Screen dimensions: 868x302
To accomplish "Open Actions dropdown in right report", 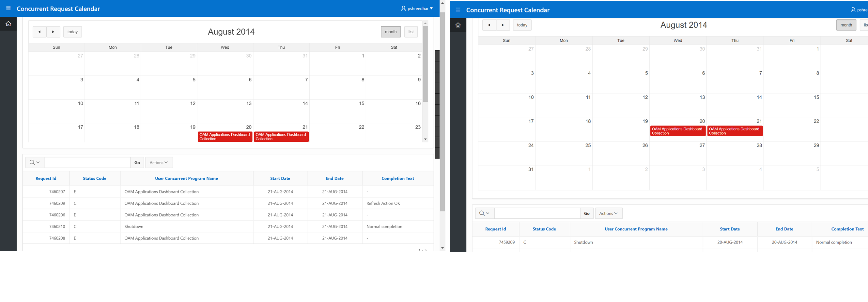I will tap(608, 213).
